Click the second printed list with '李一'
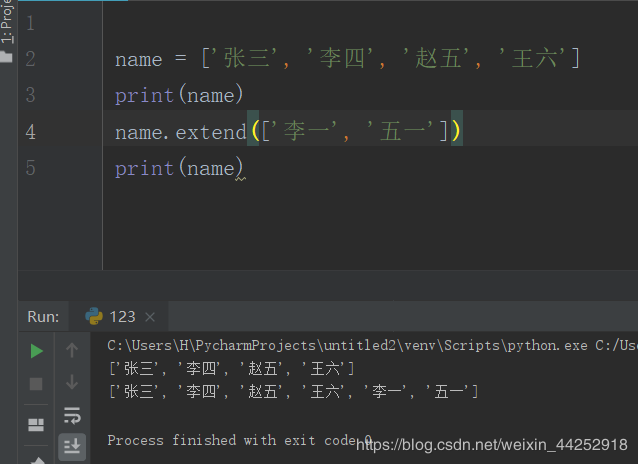Screen dimensions: 638x464 point(293,392)
